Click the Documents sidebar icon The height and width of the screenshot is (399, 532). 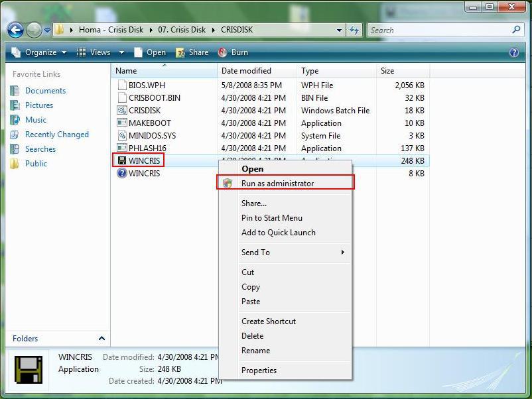(x=15, y=91)
